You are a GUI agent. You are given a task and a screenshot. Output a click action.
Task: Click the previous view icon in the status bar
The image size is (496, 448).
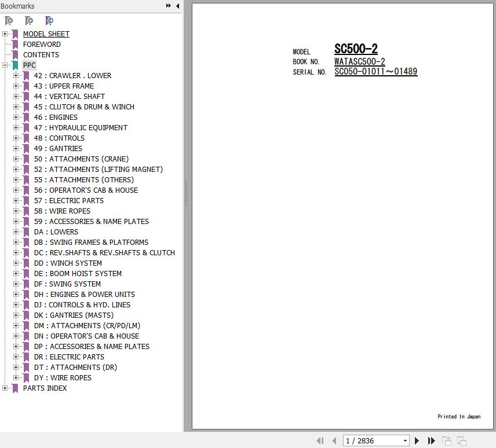click(447, 440)
